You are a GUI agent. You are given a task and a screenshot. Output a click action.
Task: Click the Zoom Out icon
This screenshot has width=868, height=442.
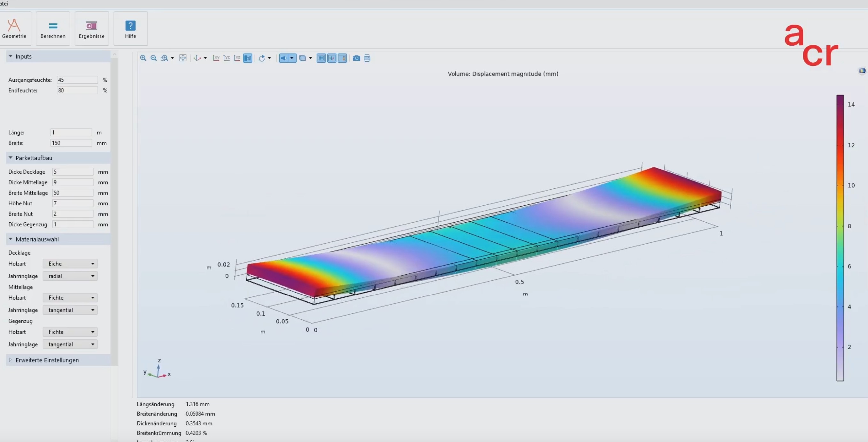click(154, 58)
